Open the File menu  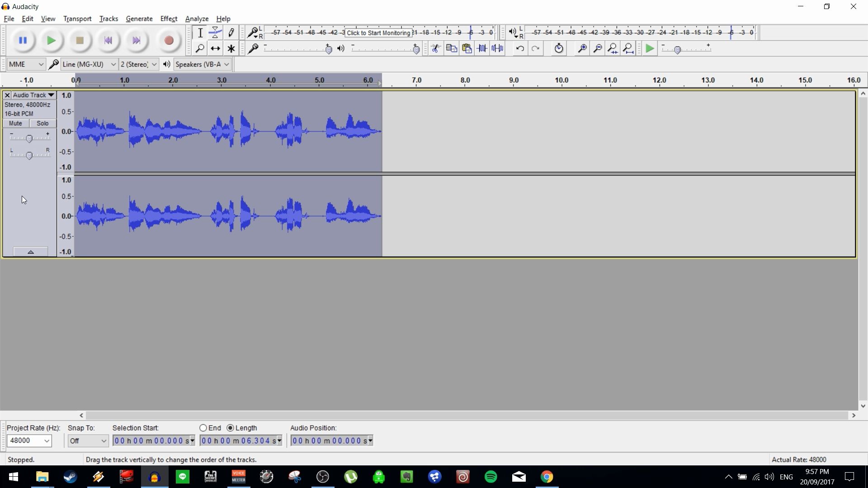(9, 19)
